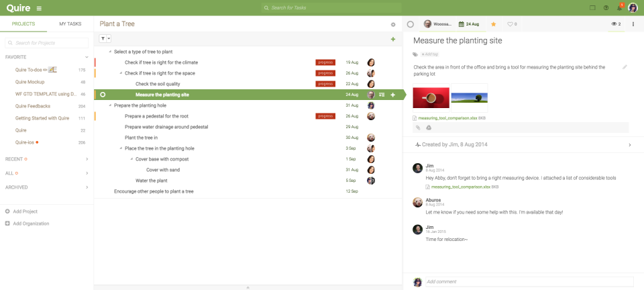Screen dimensions: 644x290
Task: Add a new task with green plus
Action: (393, 39)
